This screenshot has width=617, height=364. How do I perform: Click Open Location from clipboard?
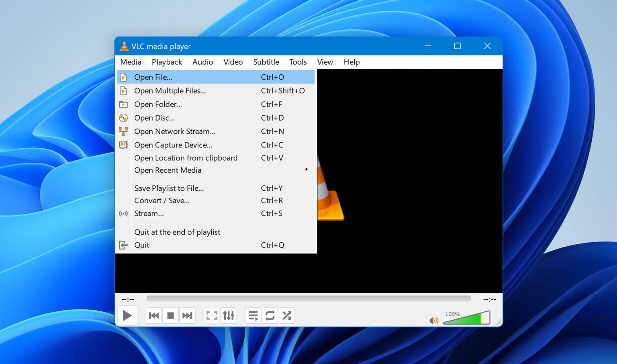point(186,158)
